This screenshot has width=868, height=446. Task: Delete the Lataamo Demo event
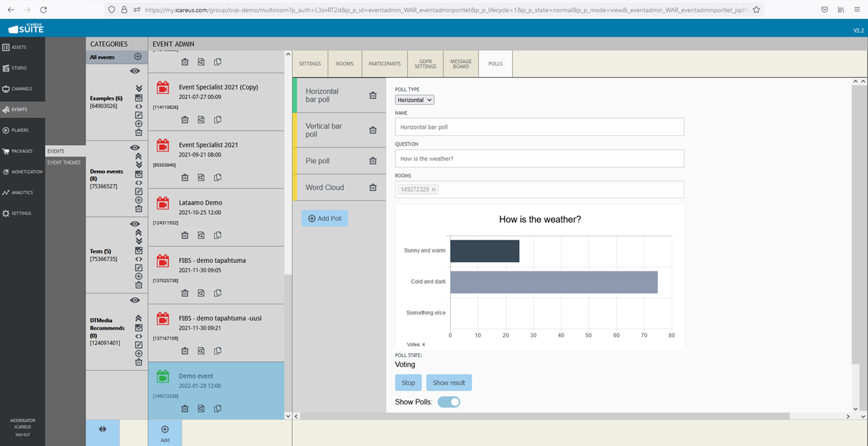coord(184,235)
